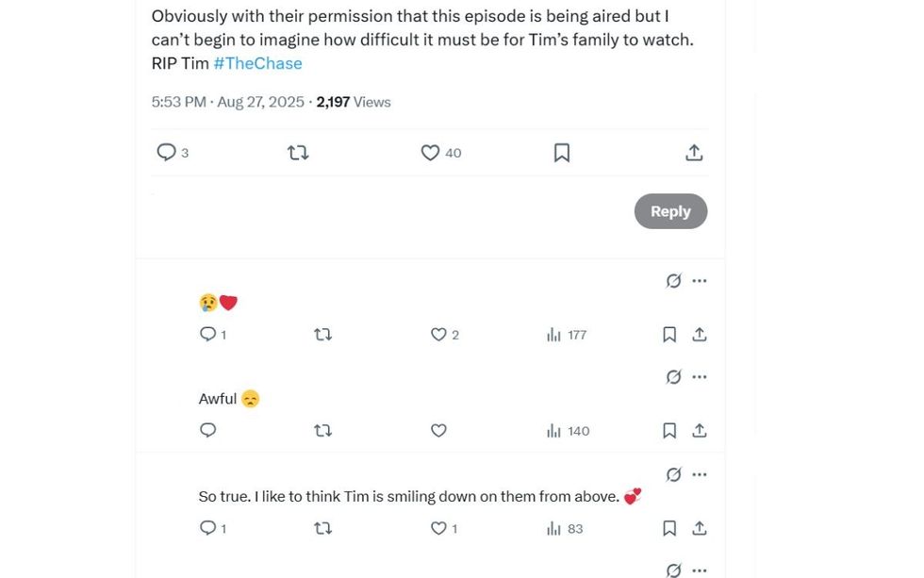Click the Grok actions icon on the first reply
924x578 pixels.
pyautogui.click(x=672, y=280)
